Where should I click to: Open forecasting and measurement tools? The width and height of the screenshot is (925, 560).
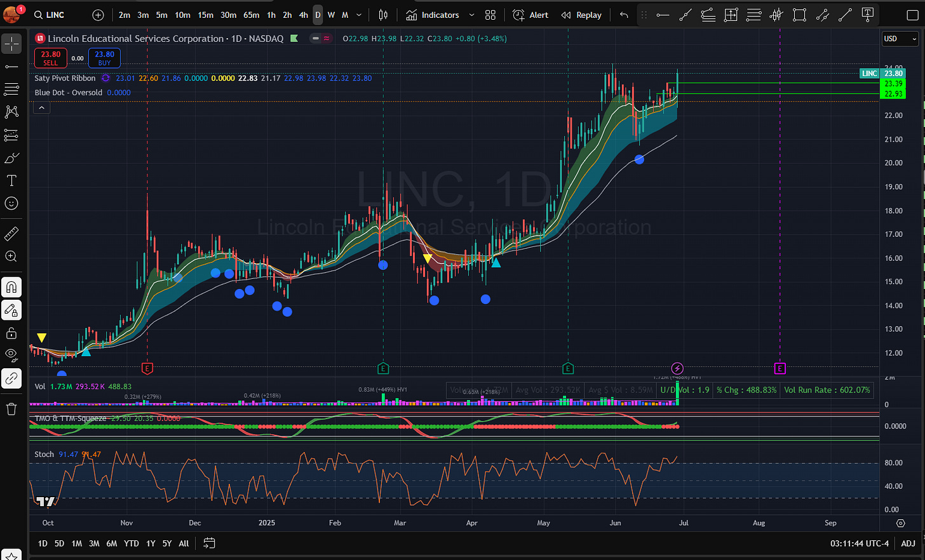11,135
